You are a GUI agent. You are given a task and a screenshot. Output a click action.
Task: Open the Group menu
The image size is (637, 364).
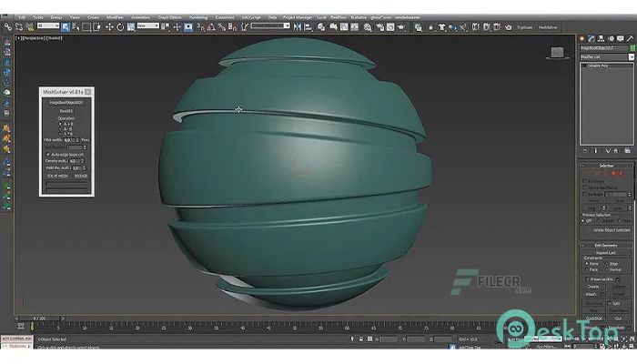point(56,17)
